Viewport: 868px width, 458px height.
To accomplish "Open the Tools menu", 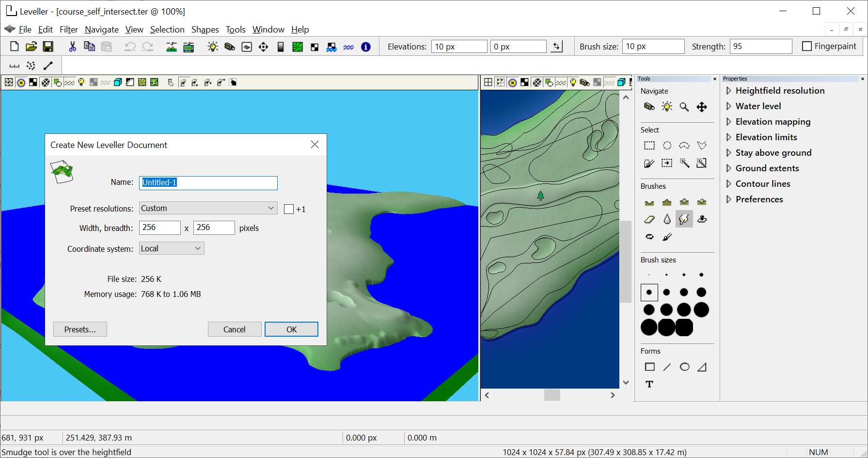I will click(x=236, y=30).
